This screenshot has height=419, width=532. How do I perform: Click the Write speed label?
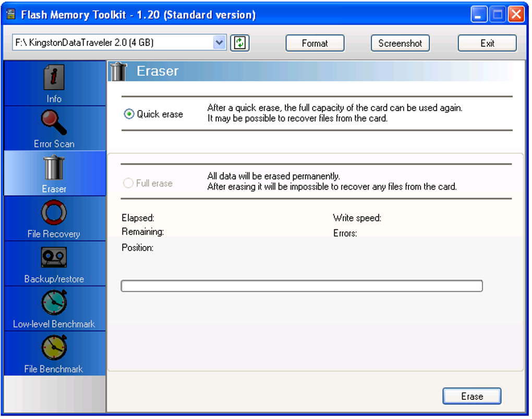(357, 218)
